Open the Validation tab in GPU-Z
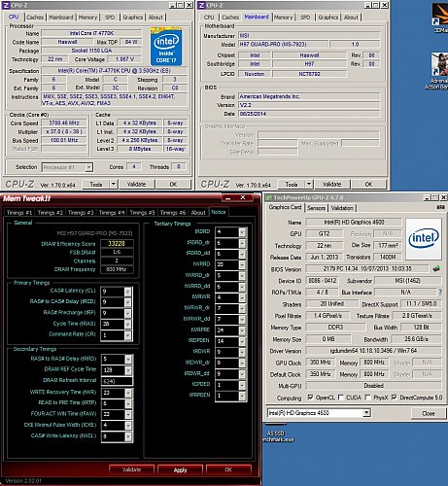The image size is (448, 486). click(x=342, y=208)
